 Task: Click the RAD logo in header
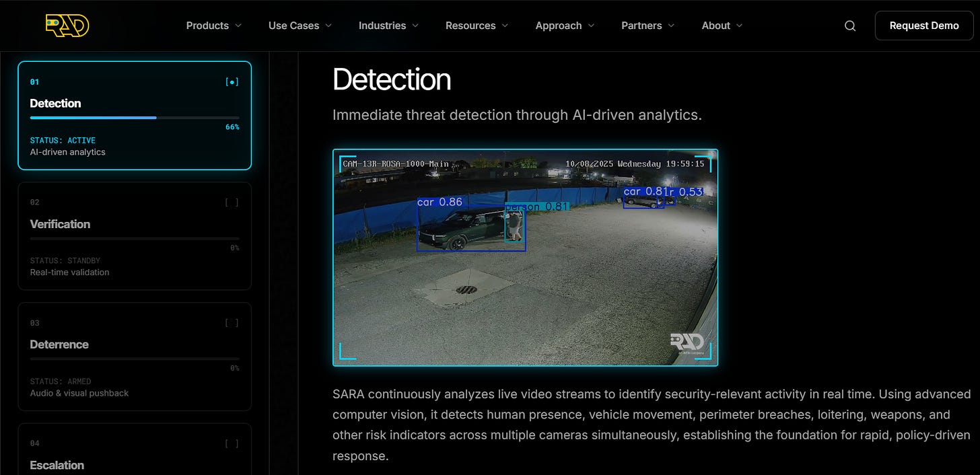(67, 26)
